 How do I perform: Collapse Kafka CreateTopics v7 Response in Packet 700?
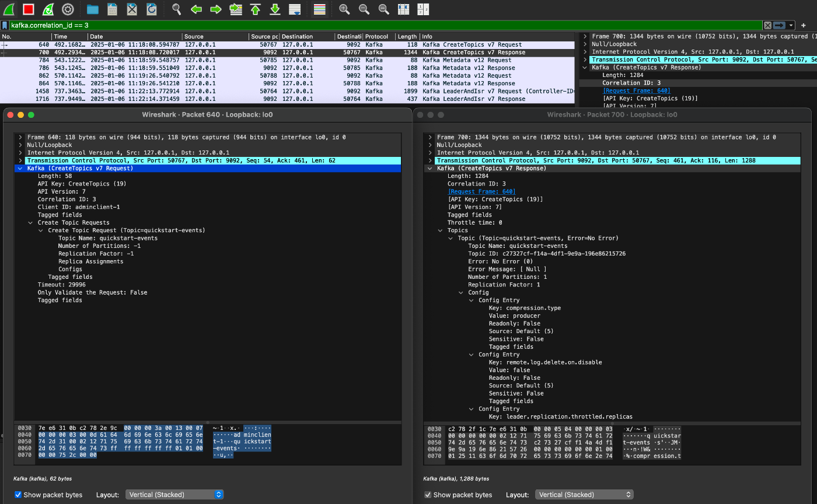(430, 168)
